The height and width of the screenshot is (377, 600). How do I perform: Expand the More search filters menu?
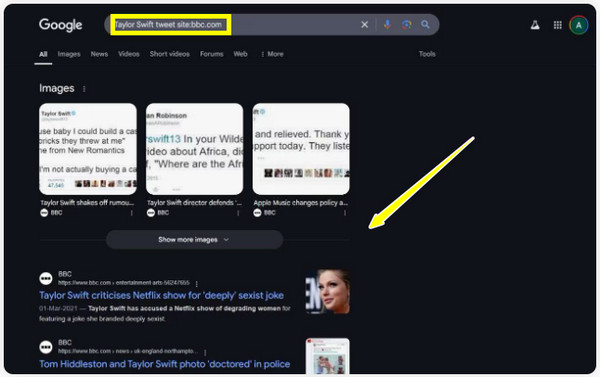click(x=272, y=54)
